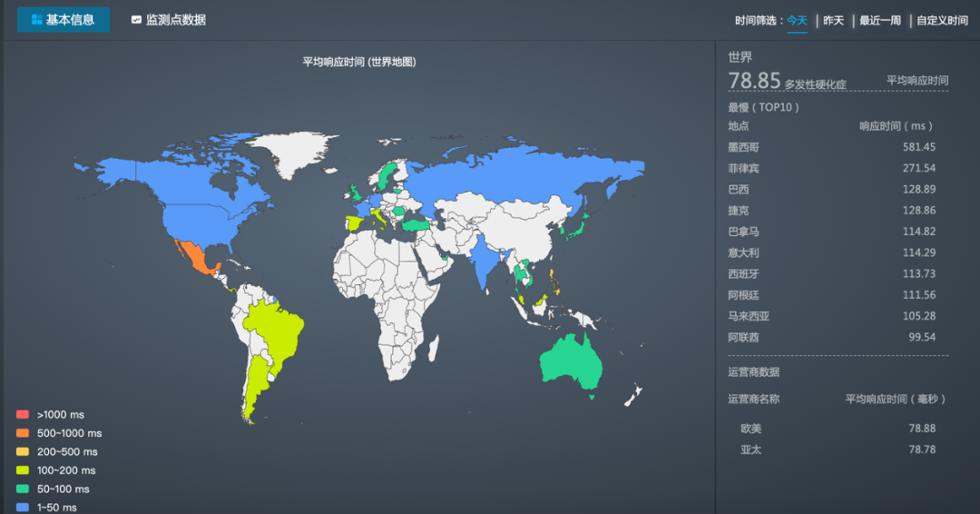The image size is (980, 514).
Task: Click the 581.45 response time value
Action: (918, 147)
